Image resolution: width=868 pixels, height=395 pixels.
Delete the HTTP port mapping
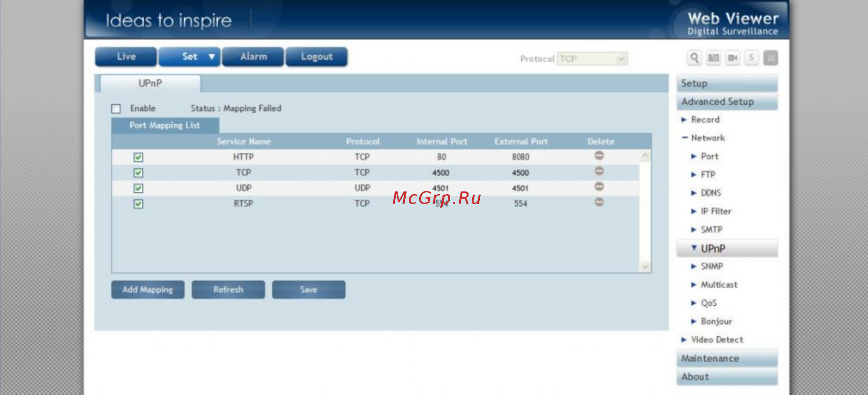599,156
